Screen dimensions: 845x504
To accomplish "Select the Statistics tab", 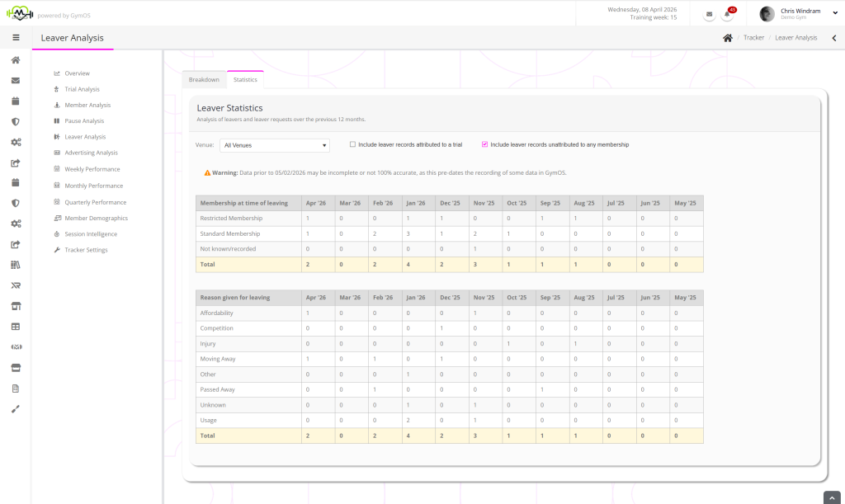I will click(245, 79).
